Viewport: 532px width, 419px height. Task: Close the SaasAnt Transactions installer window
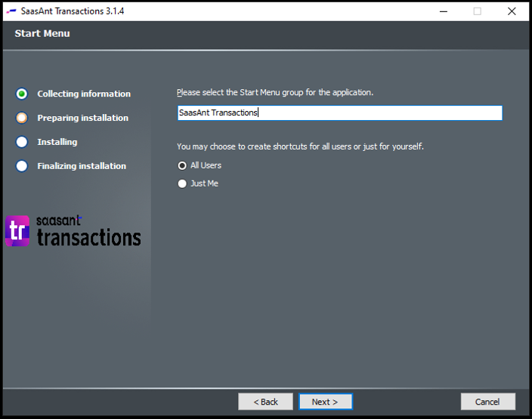(512, 11)
